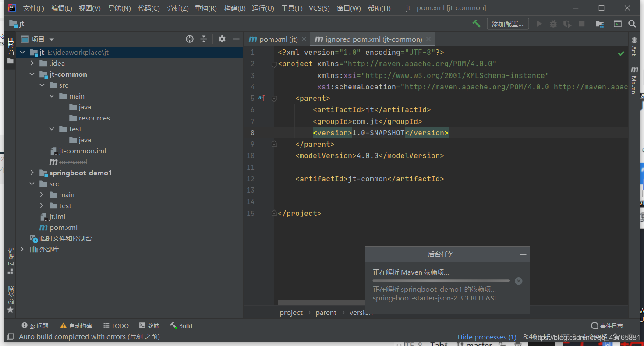Collapse the jt-common main folder
The width and height of the screenshot is (644, 346).
[52, 96]
